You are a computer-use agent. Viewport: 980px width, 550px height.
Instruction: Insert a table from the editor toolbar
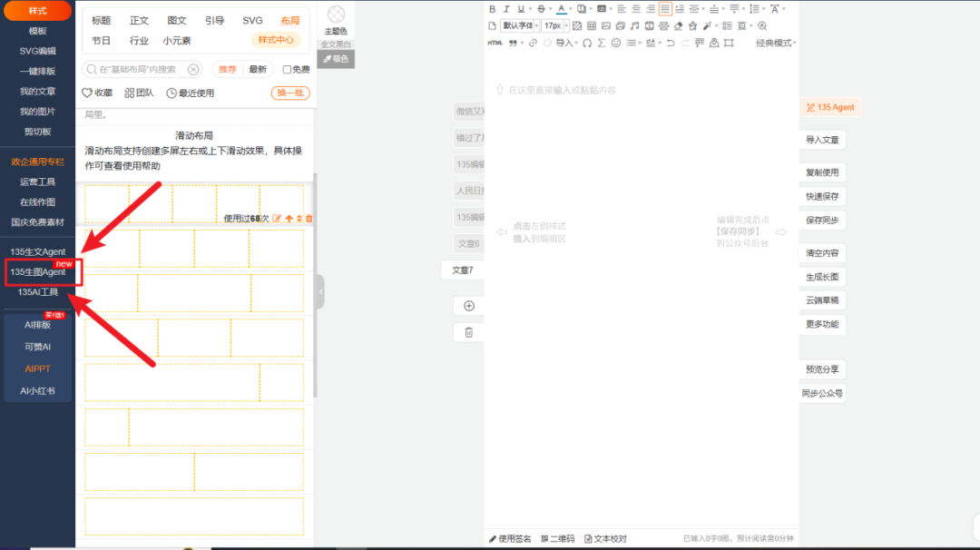click(592, 25)
